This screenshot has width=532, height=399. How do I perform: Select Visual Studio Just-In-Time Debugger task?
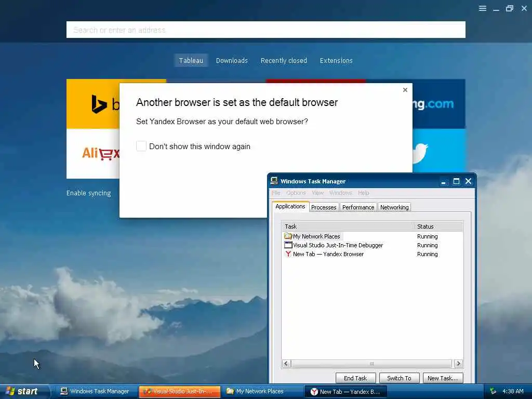[373, 245]
